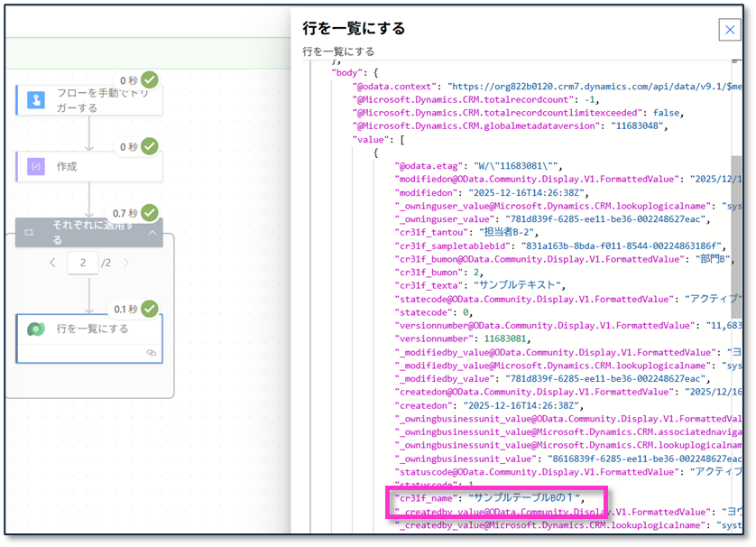This screenshot has width=756, height=547.
Task: Click the manual trigger person icon
Action: coord(36,100)
